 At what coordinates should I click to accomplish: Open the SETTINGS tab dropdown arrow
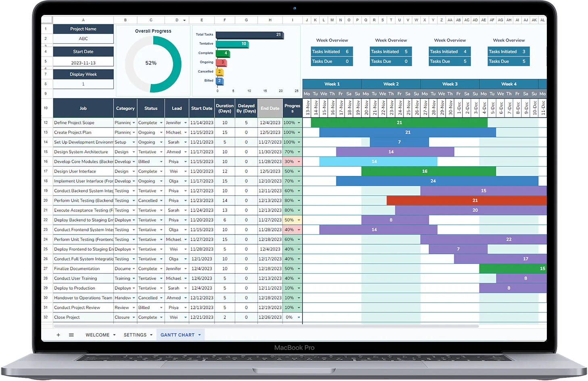click(151, 335)
